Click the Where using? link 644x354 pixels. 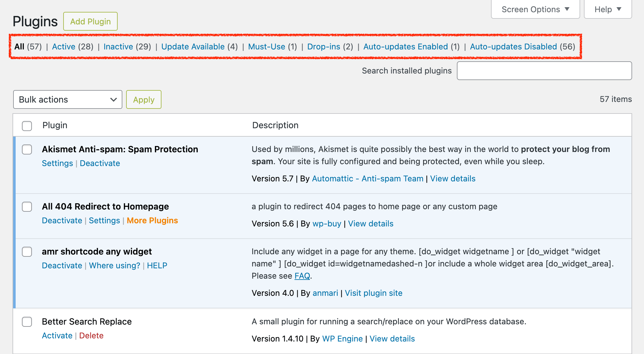(x=115, y=265)
